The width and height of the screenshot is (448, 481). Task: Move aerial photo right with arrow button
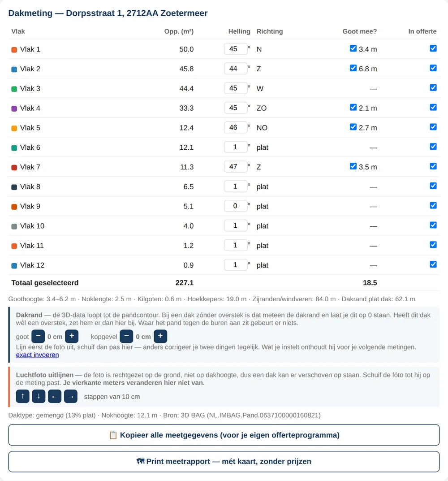click(70, 396)
